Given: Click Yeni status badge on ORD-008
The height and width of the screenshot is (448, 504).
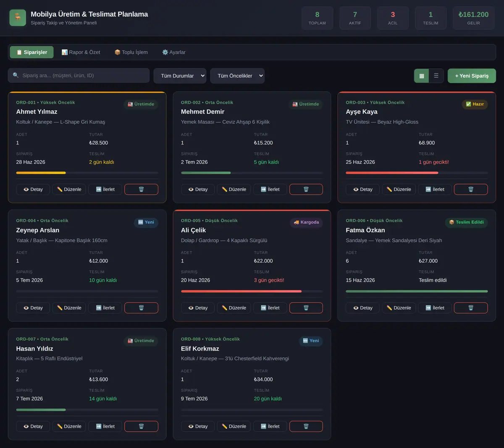Looking at the screenshot, I should pyautogui.click(x=311, y=341).
